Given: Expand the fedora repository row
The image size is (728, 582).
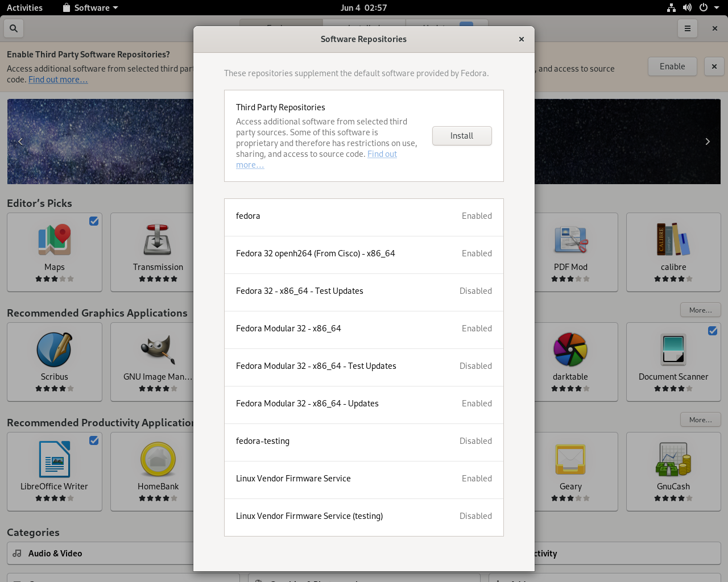Looking at the screenshot, I should 364,217.
